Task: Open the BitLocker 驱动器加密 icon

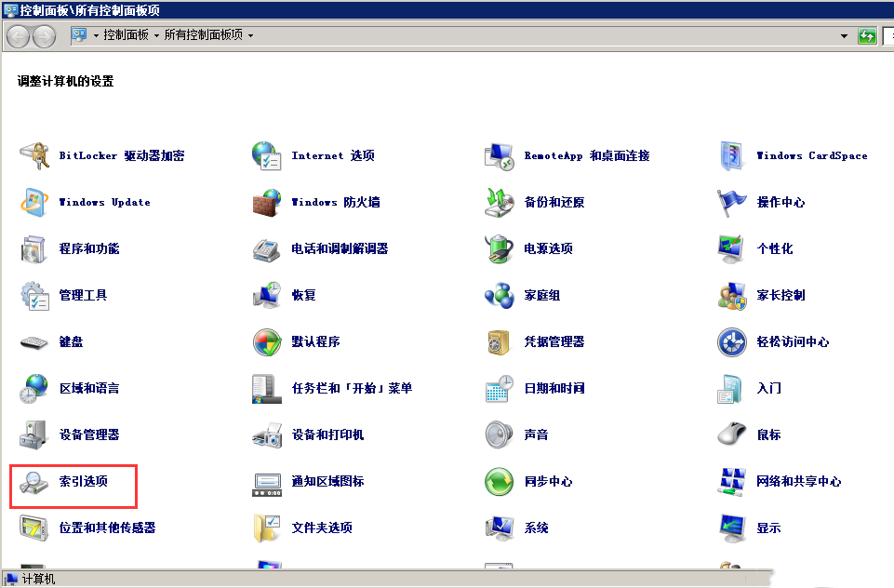Action: click(34, 155)
